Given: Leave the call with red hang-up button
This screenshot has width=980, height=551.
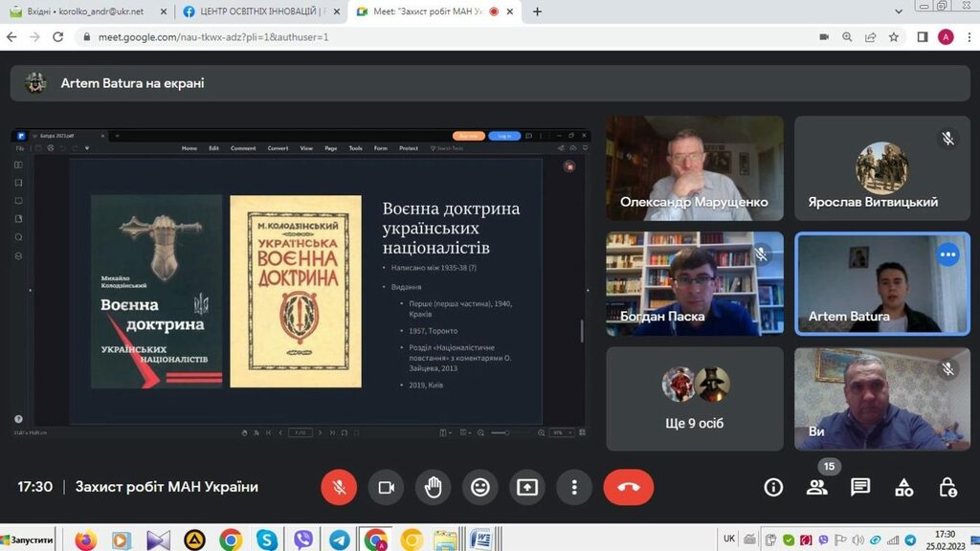Looking at the screenshot, I should click(x=628, y=487).
